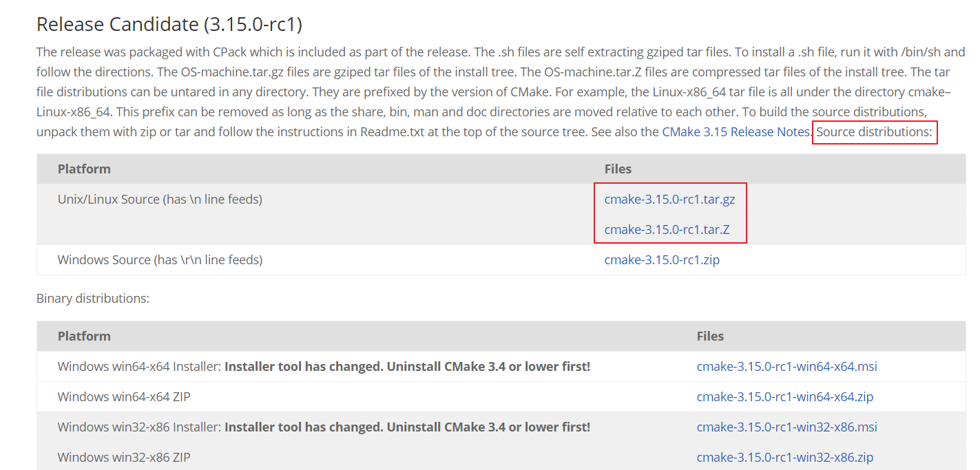Download cmake-3.15.0-rc1.tar.gz source archive
Image resolution: width=980 pixels, height=470 pixels.
pyautogui.click(x=669, y=199)
